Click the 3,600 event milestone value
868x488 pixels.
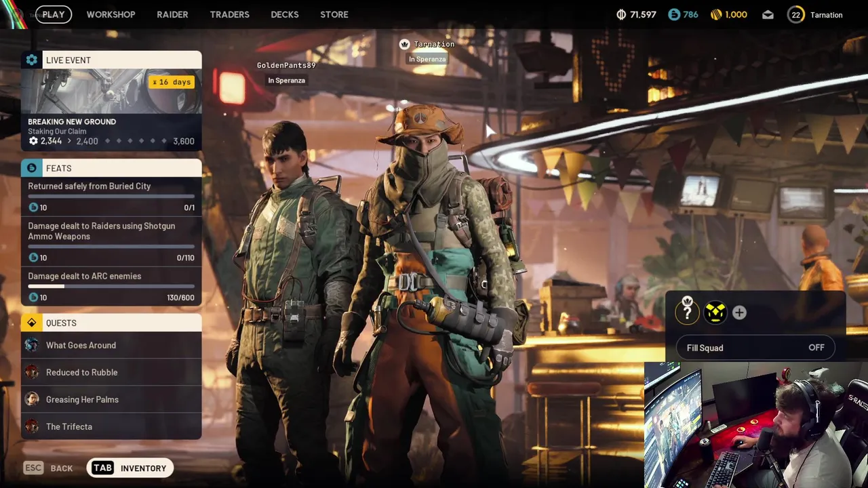[184, 141]
